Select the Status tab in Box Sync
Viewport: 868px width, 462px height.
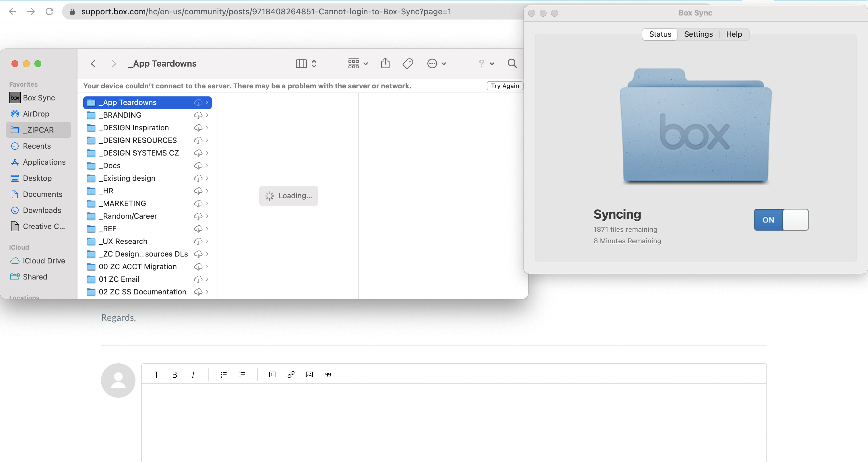(x=660, y=34)
